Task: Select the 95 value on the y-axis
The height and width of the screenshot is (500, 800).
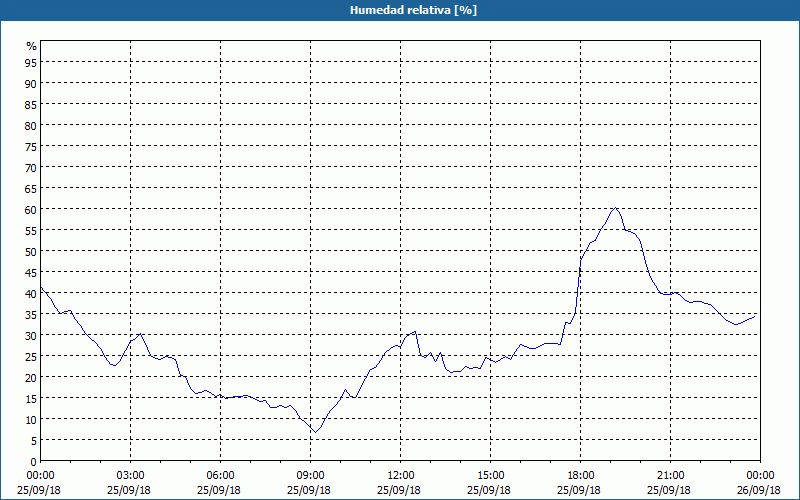Action: 31,62
